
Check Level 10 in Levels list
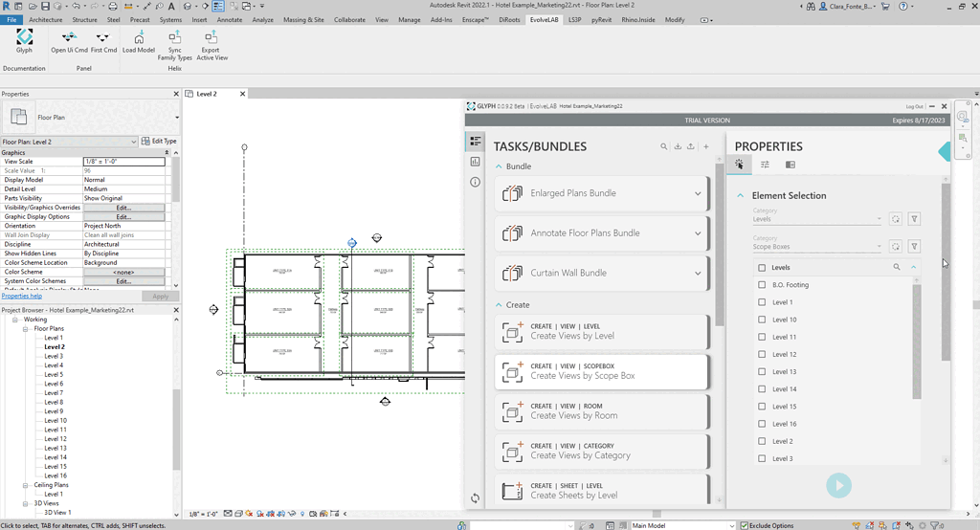click(x=761, y=320)
